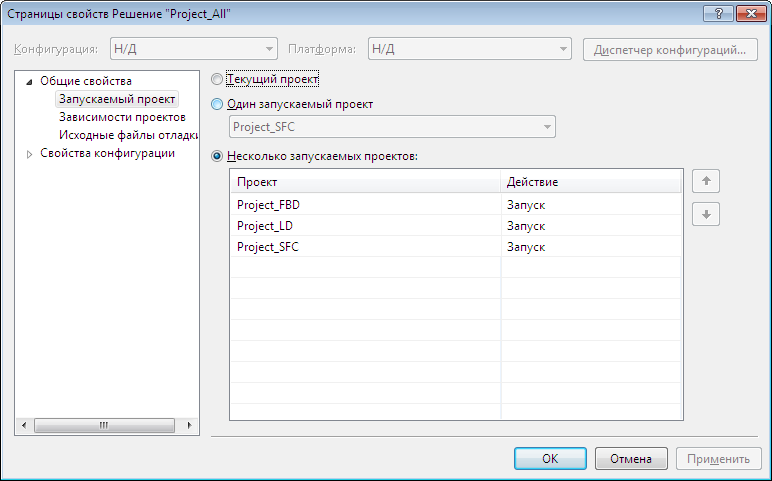This screenshot has width=772, height=481.
Task: Open the "Зависимости проектов" tree page
Action: point(121,117)
